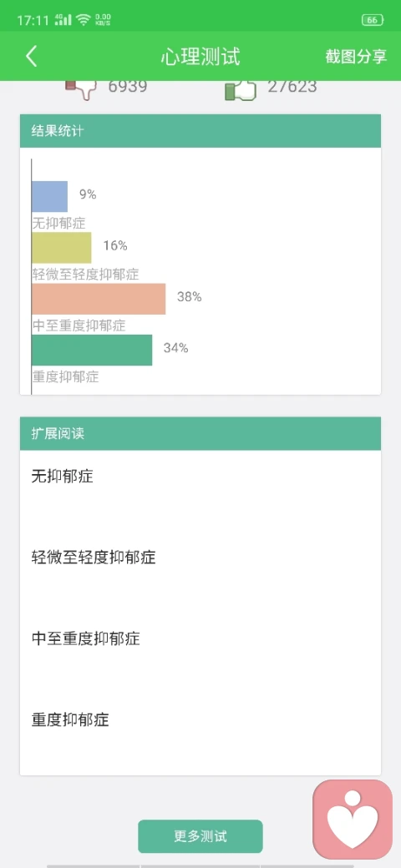The height and width of the screenshot is (868, 401).
Task: Tap the back arrow icon
Action: pyautogui.click(x=32, y=57)
